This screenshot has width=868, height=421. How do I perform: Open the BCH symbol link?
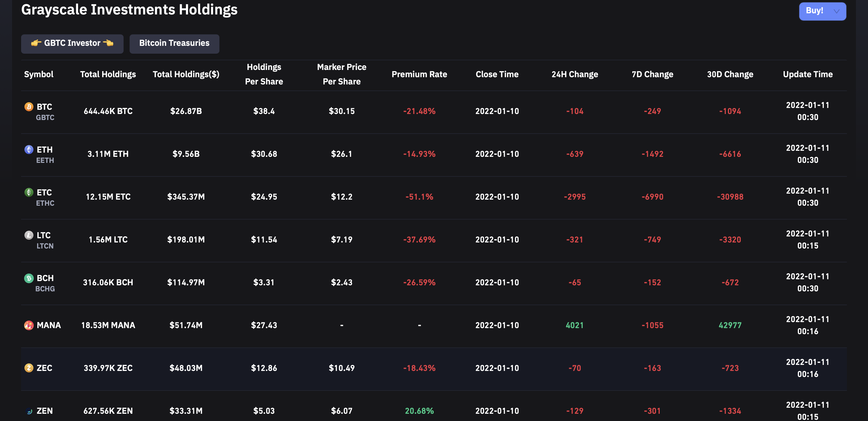[45, 278]
